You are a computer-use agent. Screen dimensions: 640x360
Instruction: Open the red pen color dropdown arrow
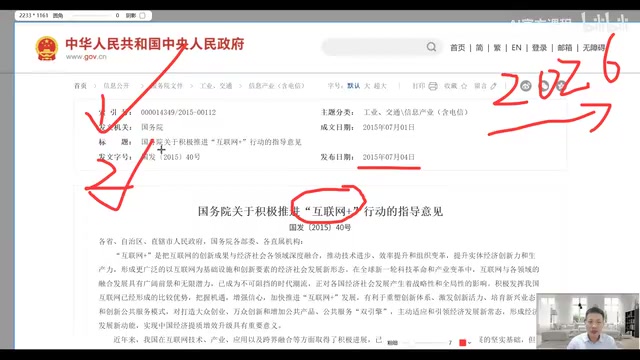469,343
